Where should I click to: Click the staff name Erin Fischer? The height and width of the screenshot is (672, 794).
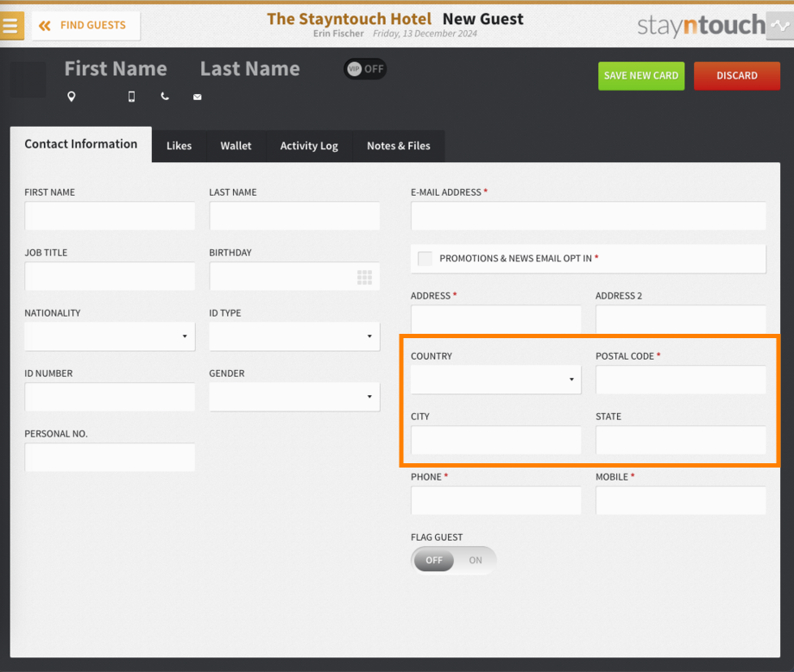point(338,34)
